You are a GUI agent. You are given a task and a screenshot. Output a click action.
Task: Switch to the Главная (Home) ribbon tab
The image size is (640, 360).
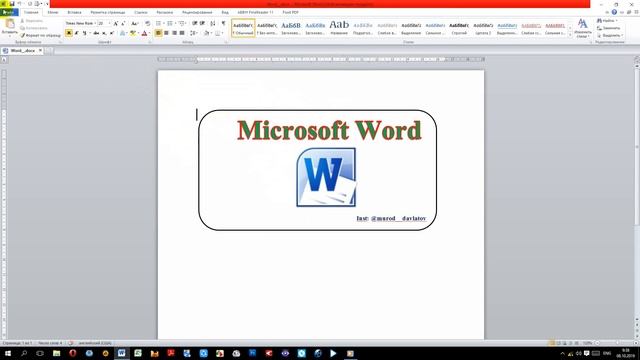click(31, 12)
